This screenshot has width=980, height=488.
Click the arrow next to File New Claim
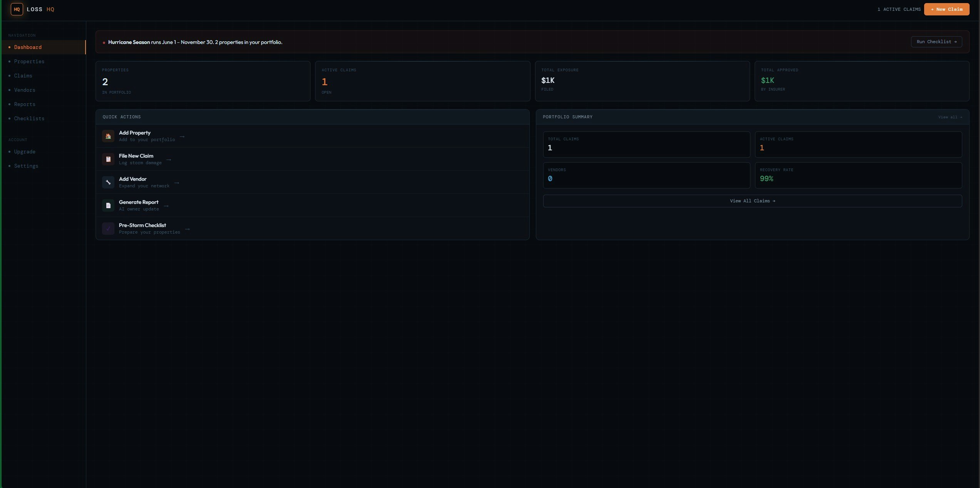169,160
